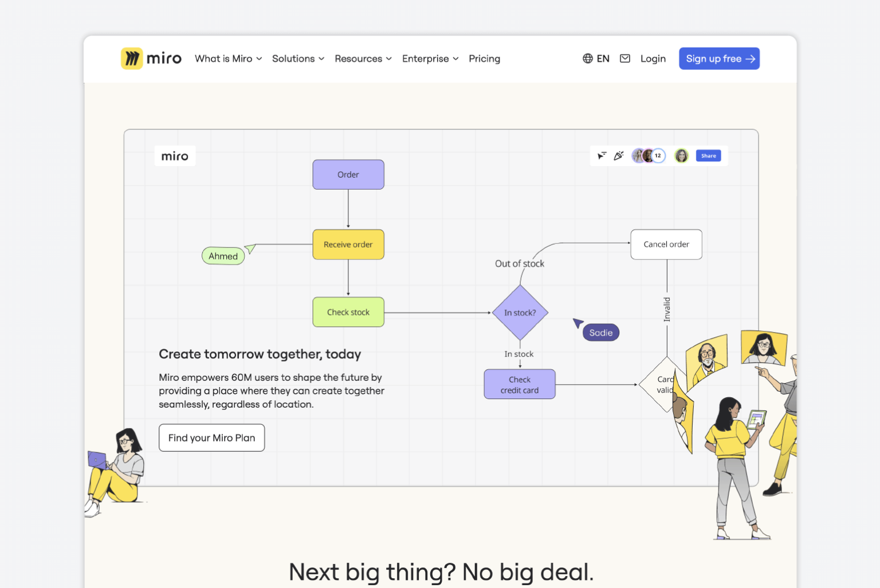Click the blue Share button on the board
The image size is (880, 588).
coord(708,155)
